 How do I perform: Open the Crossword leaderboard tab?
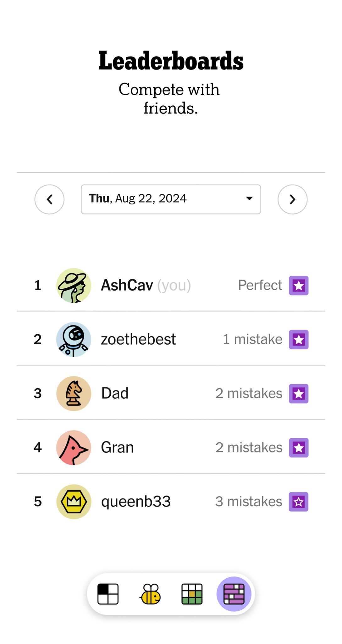[108, 594]
